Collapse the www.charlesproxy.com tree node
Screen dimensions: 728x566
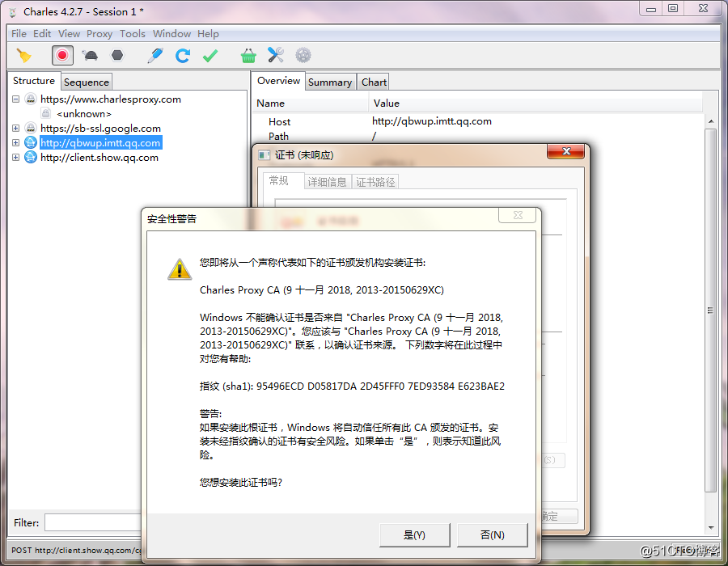click(16, 99)
